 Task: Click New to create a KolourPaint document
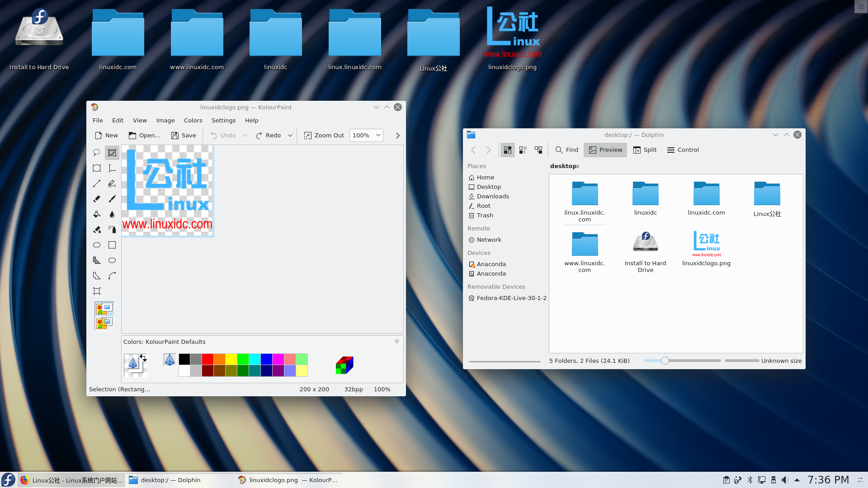106,135
